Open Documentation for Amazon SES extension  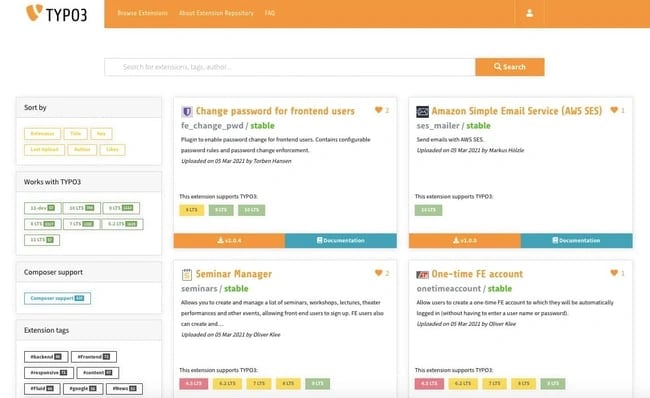577,240
